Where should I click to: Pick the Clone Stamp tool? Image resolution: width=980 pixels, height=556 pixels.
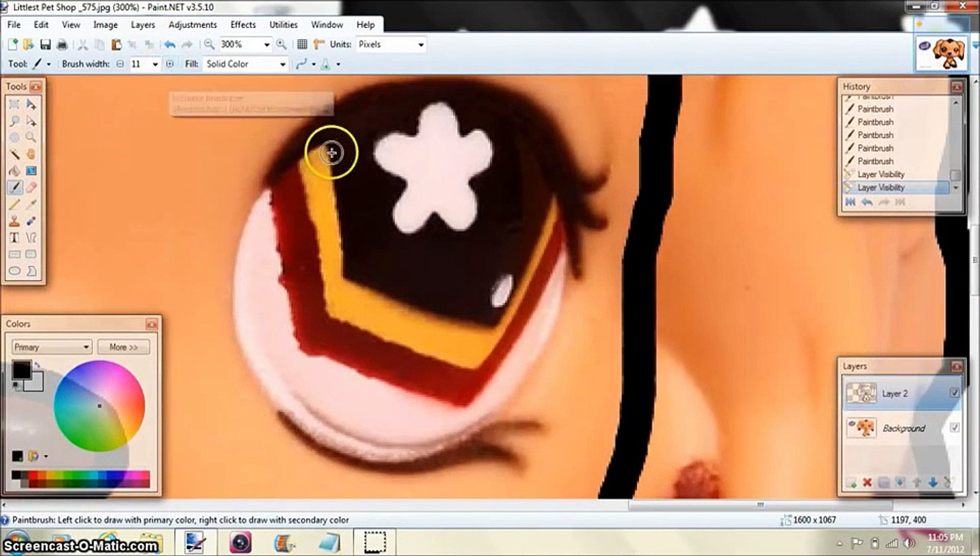tap(14, 221)
